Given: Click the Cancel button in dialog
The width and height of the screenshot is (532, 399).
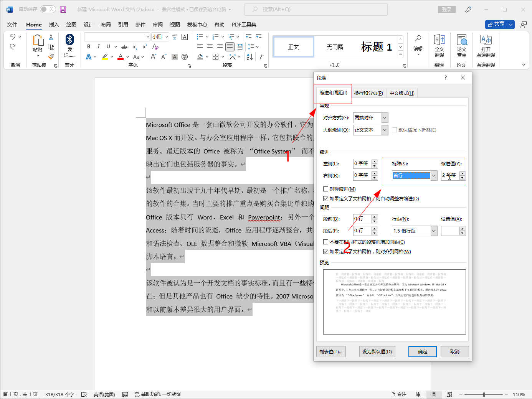Looking at the screenshot, I should (455, 351).
